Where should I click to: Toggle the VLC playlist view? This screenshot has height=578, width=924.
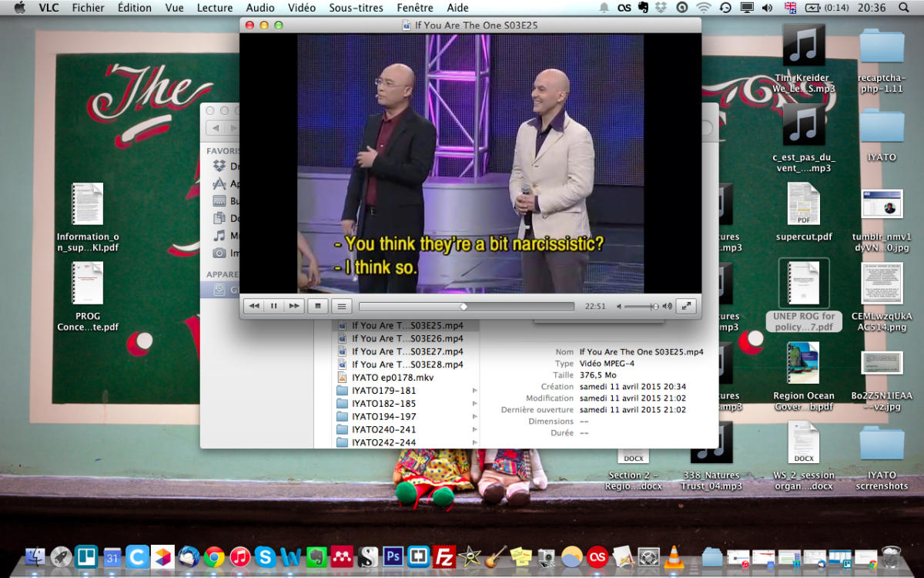[343, 306]
